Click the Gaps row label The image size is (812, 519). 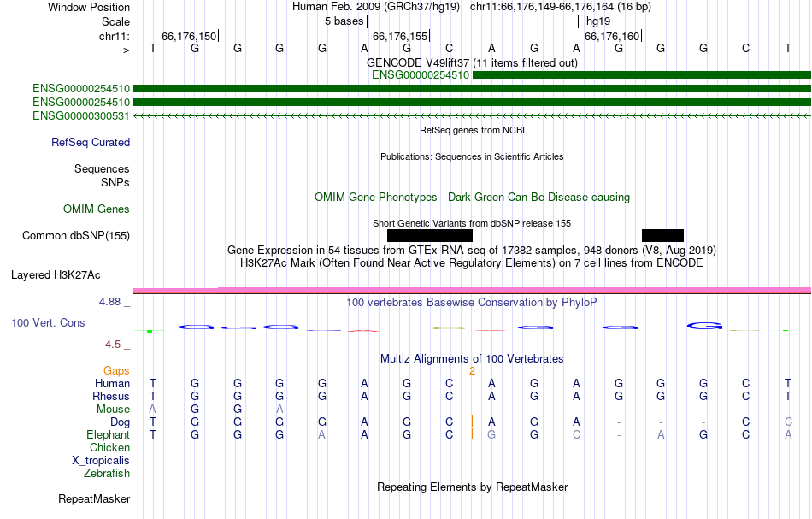[x=116, y=371]
